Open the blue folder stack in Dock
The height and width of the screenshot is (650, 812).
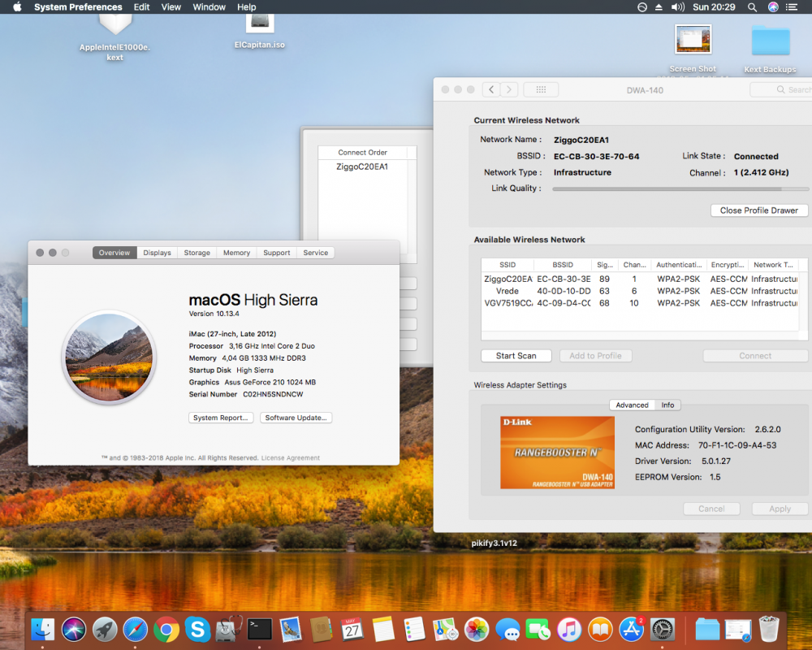click(707, 630)
